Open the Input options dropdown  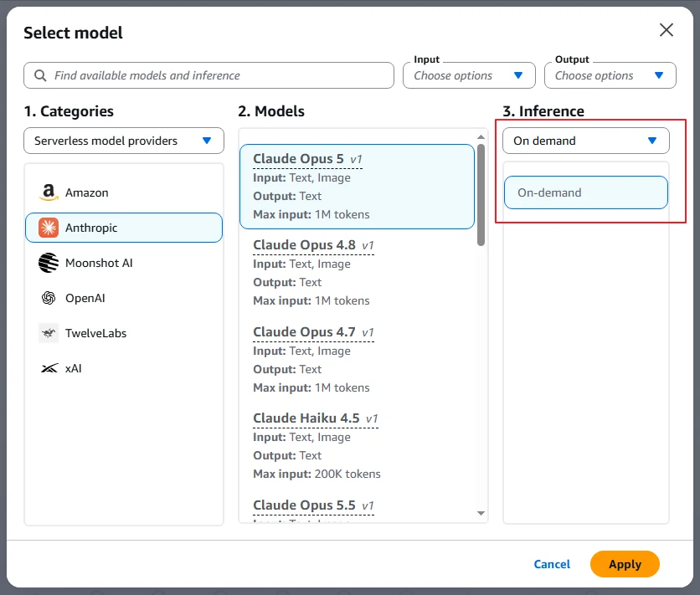click(x=469, y=75)
